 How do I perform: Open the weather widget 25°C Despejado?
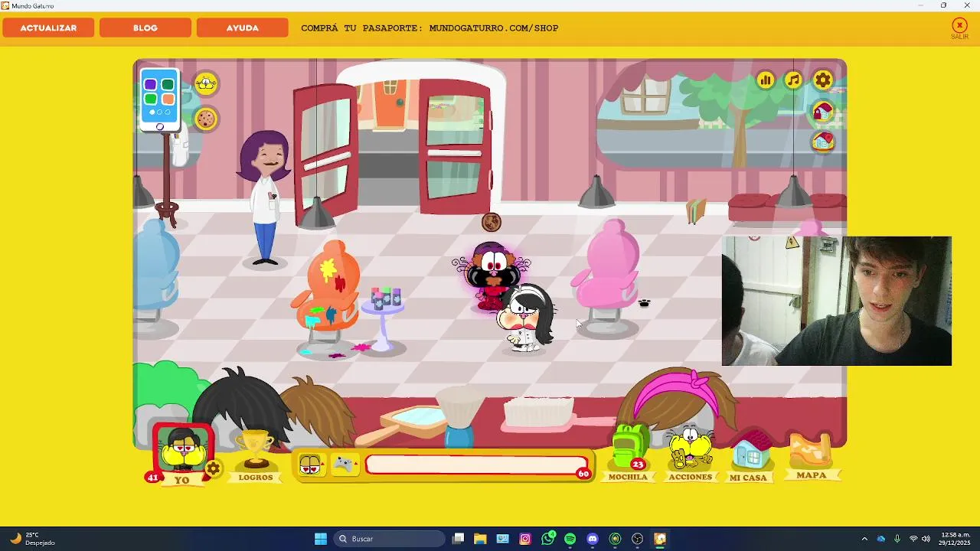(x=31, y=539)
